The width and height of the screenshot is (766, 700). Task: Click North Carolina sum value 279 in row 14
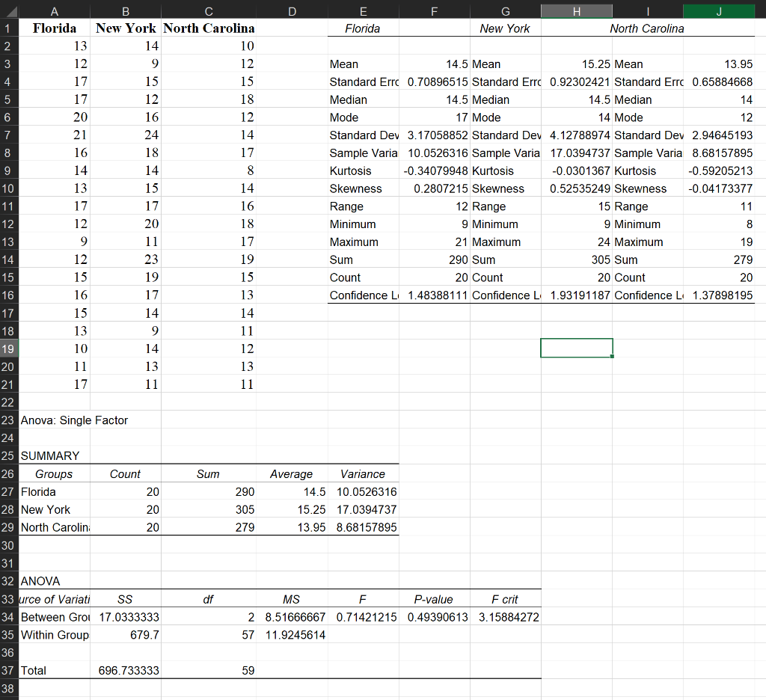743,260
